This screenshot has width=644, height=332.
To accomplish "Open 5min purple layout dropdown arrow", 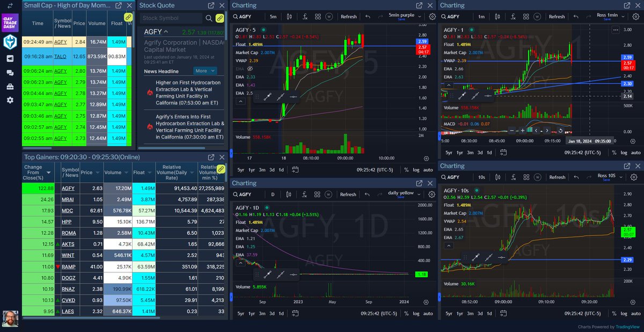I will click(419, 16).
